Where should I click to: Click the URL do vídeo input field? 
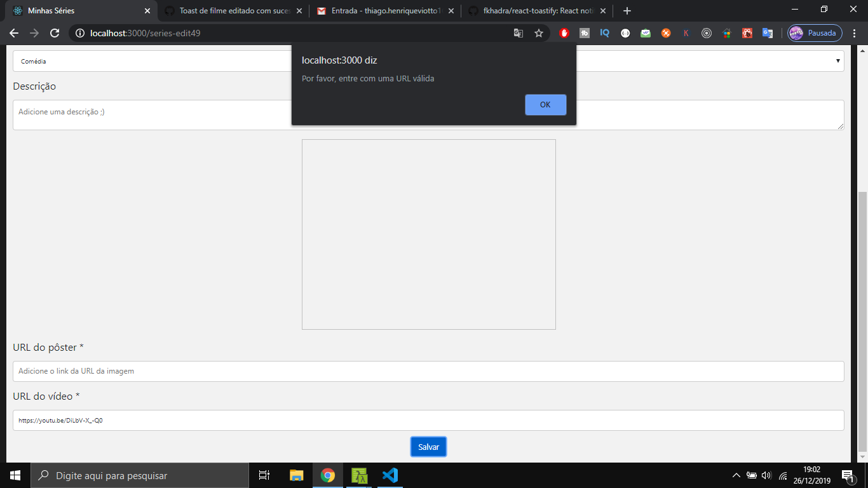point(428,420)
